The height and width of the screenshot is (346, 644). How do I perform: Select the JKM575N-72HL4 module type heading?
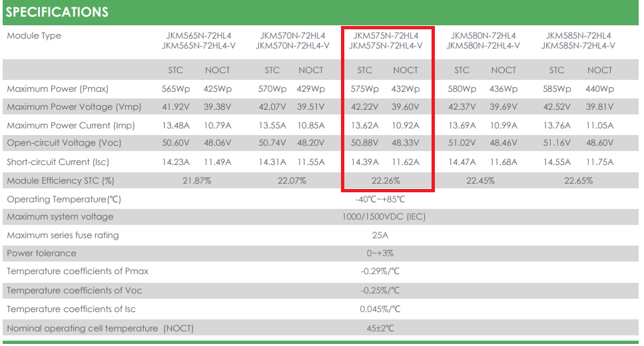point(386,35)
